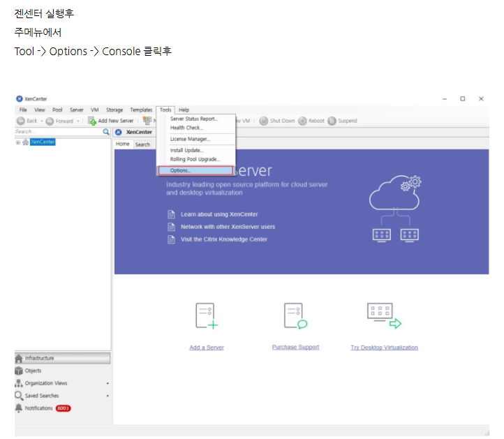This screenshot has width=504, height=439.
Task: Open the File menu
Action: pyautogui.click(x=23, y=110)
